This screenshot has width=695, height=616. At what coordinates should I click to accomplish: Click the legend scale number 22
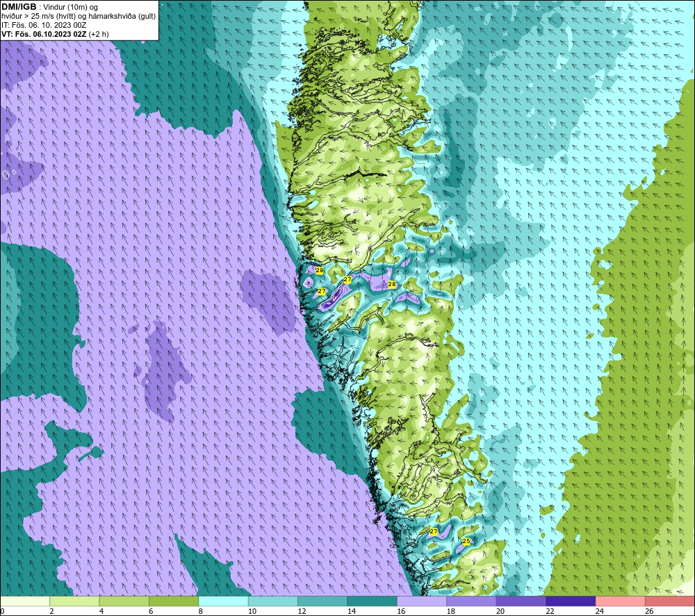point(550,611)
